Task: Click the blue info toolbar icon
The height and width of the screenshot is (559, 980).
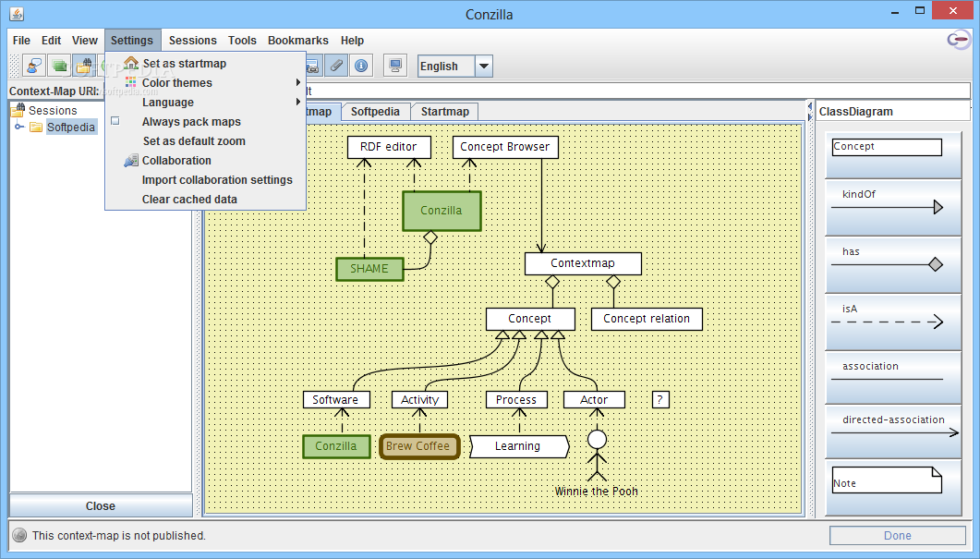Action: pos(361,65)
